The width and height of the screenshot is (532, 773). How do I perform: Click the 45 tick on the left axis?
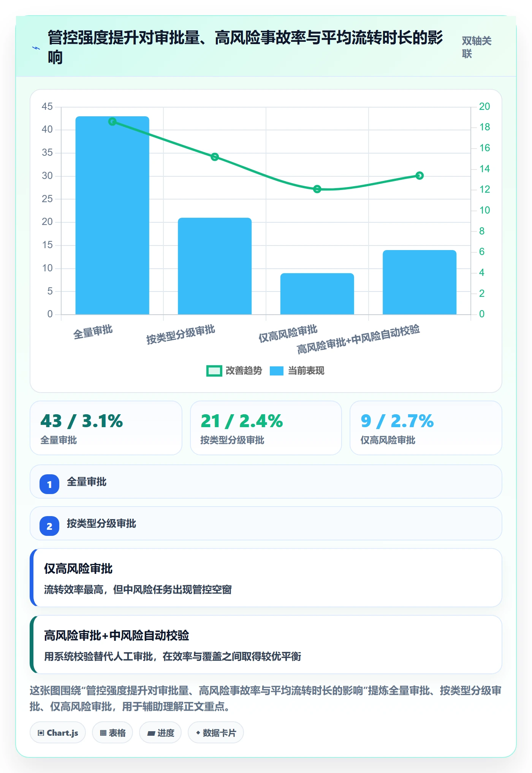click(47, 107)
